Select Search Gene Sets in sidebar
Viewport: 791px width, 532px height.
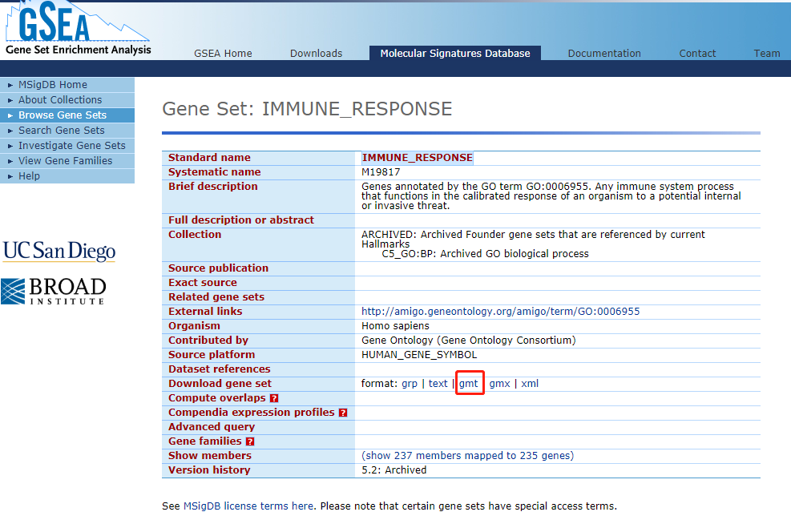[x=62, y=131]
